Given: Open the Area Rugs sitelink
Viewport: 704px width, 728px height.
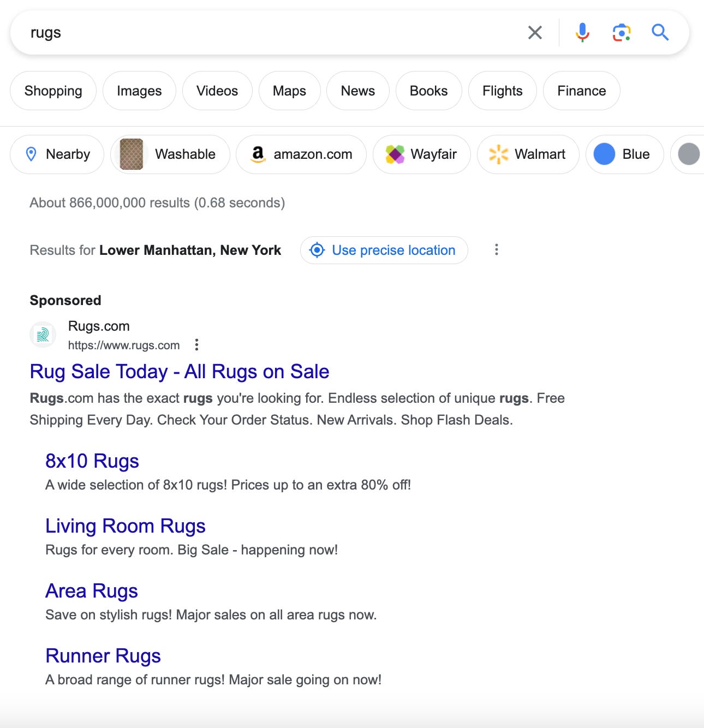Looking at the screenshot, I should [x=92, y=591].
